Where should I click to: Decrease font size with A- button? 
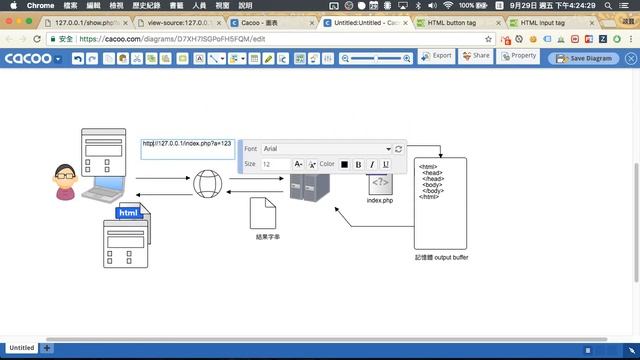coord(298,164)
